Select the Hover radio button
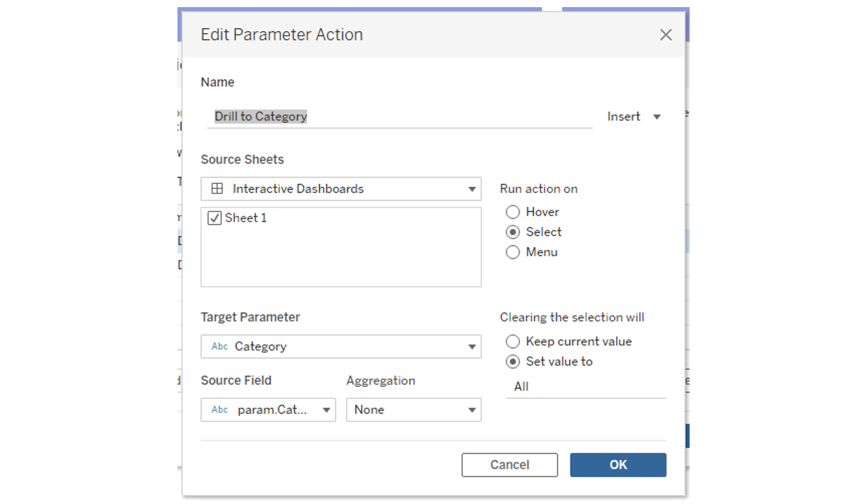Image resolution: width=860 pixels, height=504 pixels. [x=513, y=212]
